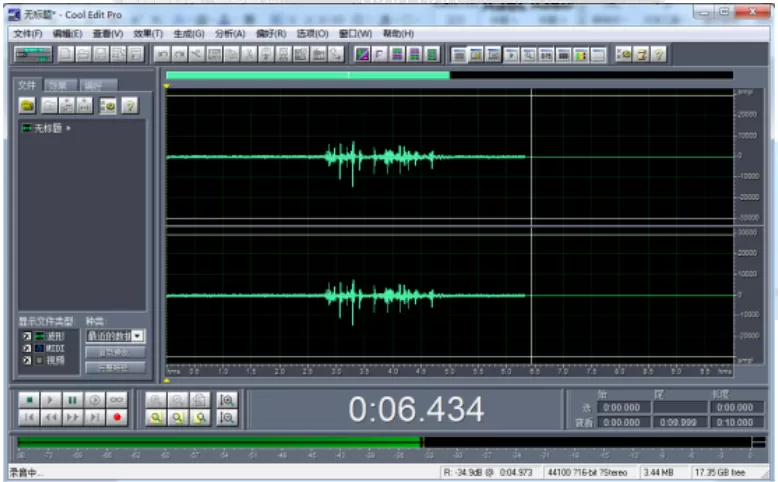
Task: Click the second button below the sort dropdown
Action: [115, 368]
